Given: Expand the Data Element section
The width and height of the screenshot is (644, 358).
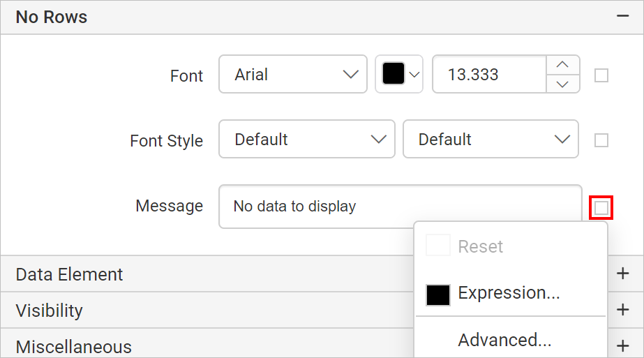Looking at the screenshot, I should 622,274.
